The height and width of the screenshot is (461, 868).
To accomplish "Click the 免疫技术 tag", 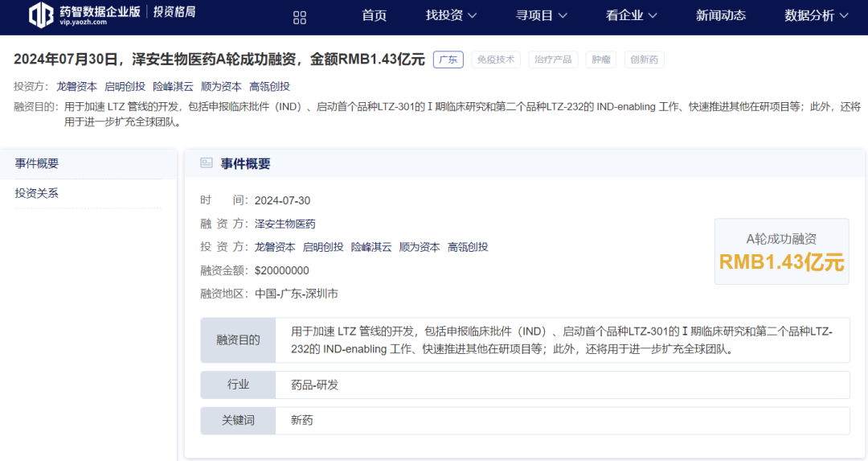I will coord(496,60).
